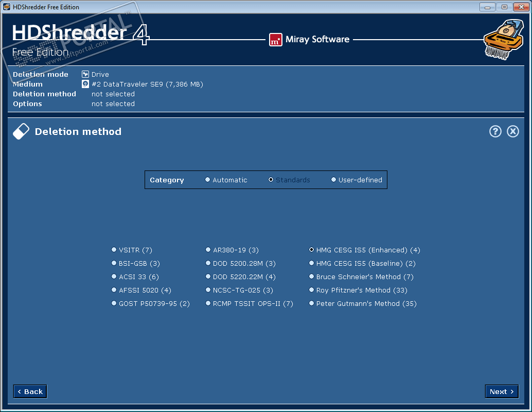Click '#2 DataTraveler SE9 (7,386 MB)' medium text
Viewport: 532px width, 412px height.
[147, 84]
